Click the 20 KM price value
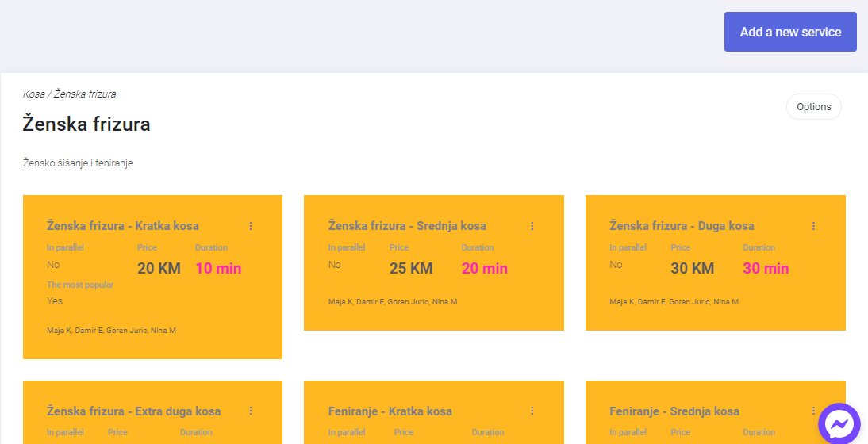This screenshot has height=444, width=868. (159, 268)
